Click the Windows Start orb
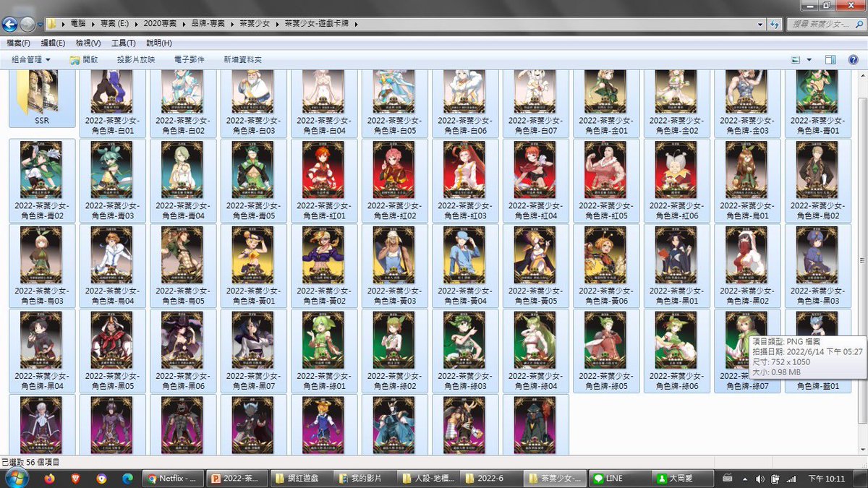Screen dimensions: 868x488 click(16, 477)
